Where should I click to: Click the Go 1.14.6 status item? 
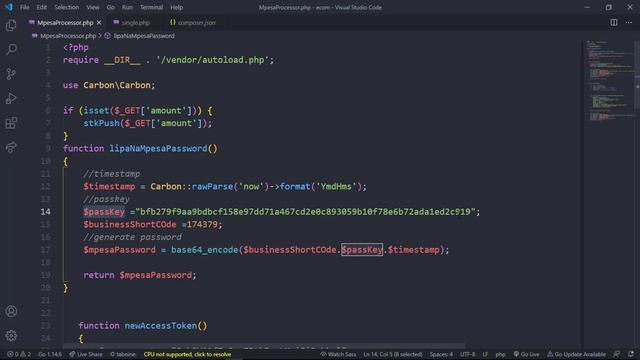[x=50, y=354]
